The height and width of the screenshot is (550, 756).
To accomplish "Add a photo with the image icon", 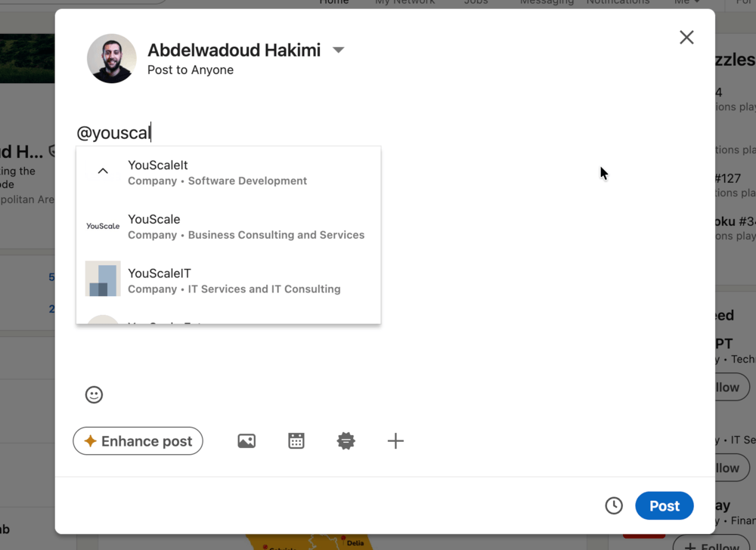I will pos(246,441).
